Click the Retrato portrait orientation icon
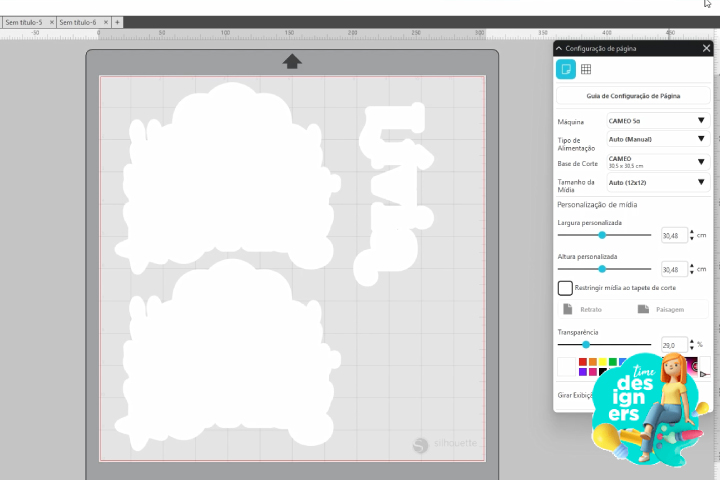The image size is (720, 480). (568, 310)
